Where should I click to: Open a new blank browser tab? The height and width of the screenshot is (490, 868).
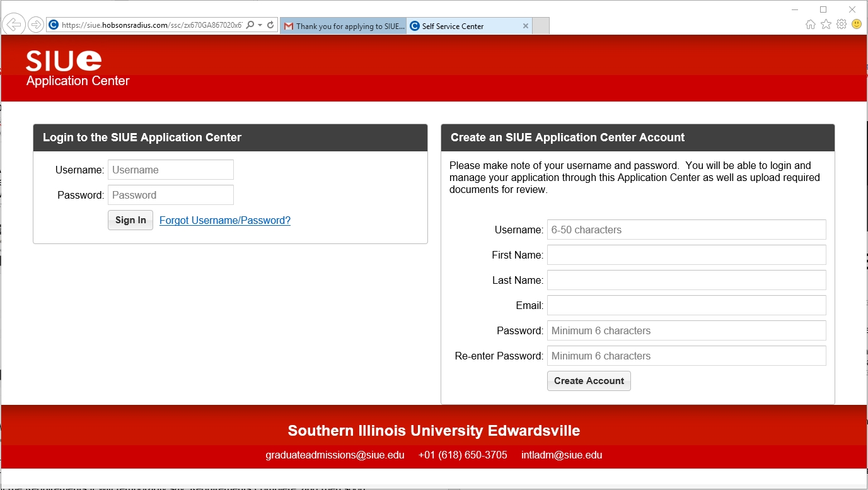[541, 26]
